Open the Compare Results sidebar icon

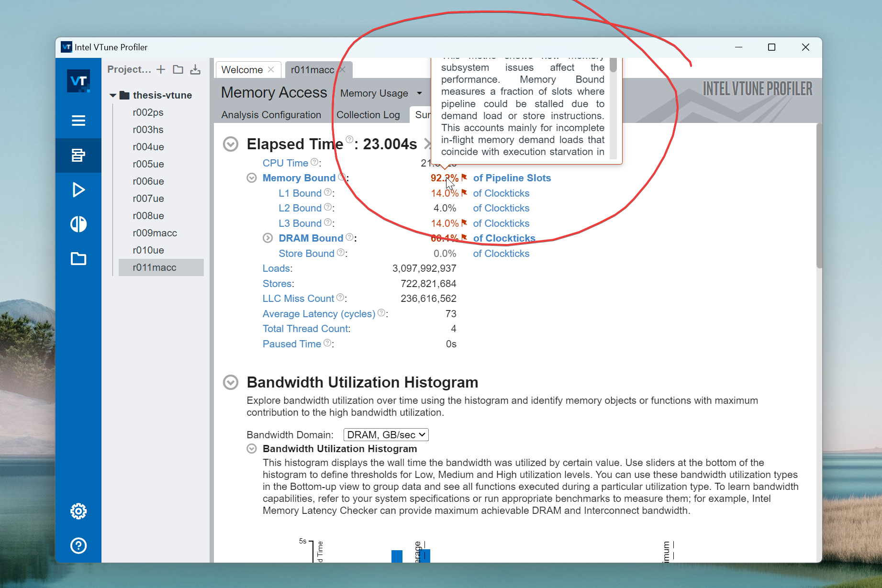coord(78,224)
